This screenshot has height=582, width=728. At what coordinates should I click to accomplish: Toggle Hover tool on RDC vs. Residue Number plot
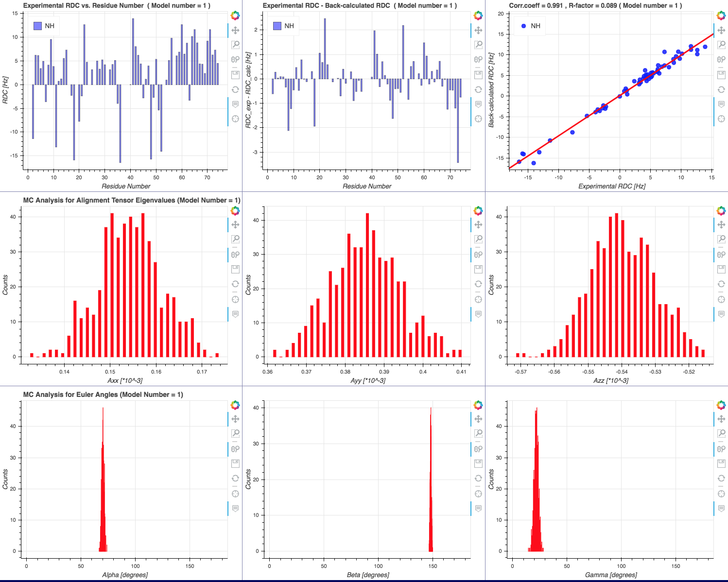coord(235,104)
